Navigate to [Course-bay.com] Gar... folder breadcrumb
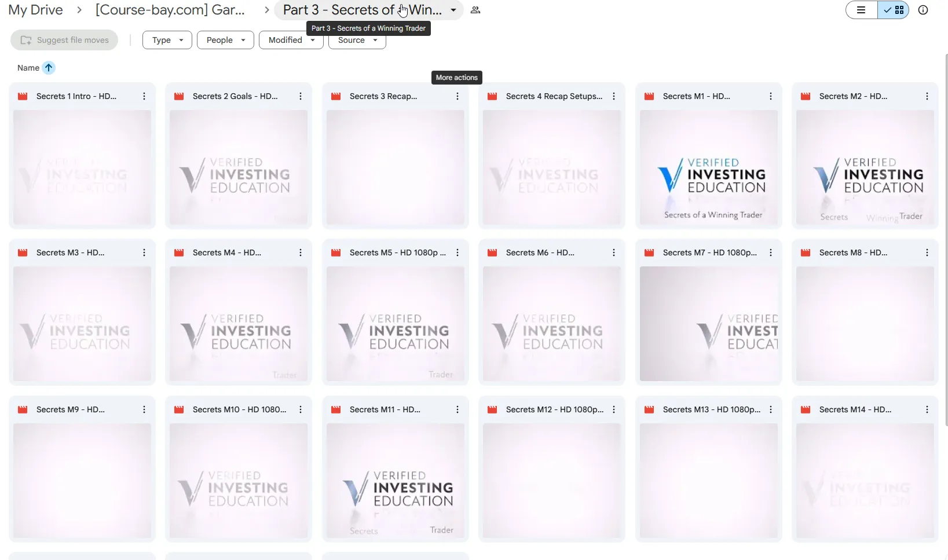 (170, 10)
